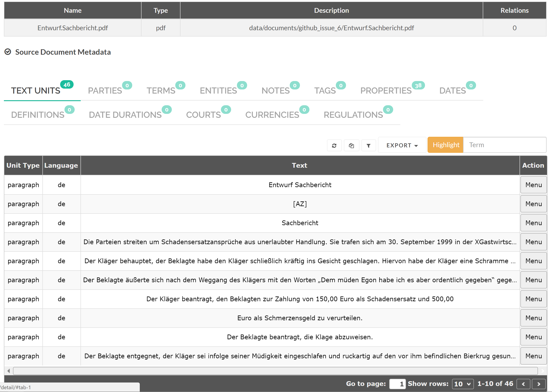Open the PARTIES tab
Viewport: 552px width, 392px height.
(105, 90)
